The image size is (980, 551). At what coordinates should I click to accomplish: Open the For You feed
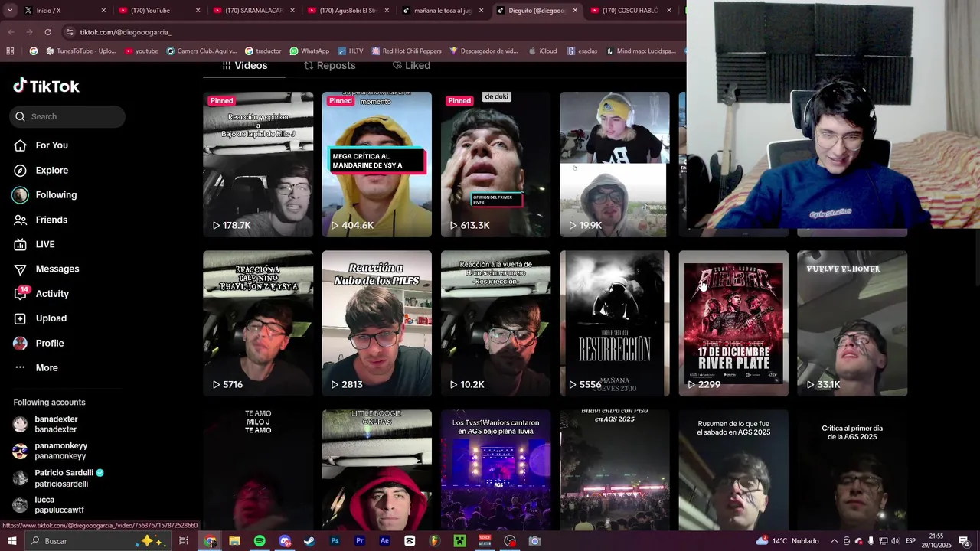pos(51,145)
